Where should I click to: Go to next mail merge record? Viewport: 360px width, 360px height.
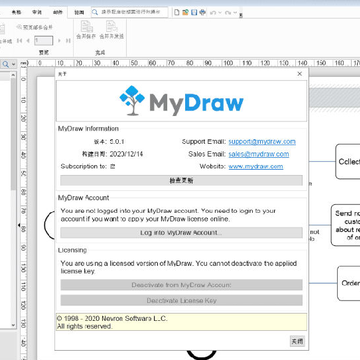[x=59, y=41]
